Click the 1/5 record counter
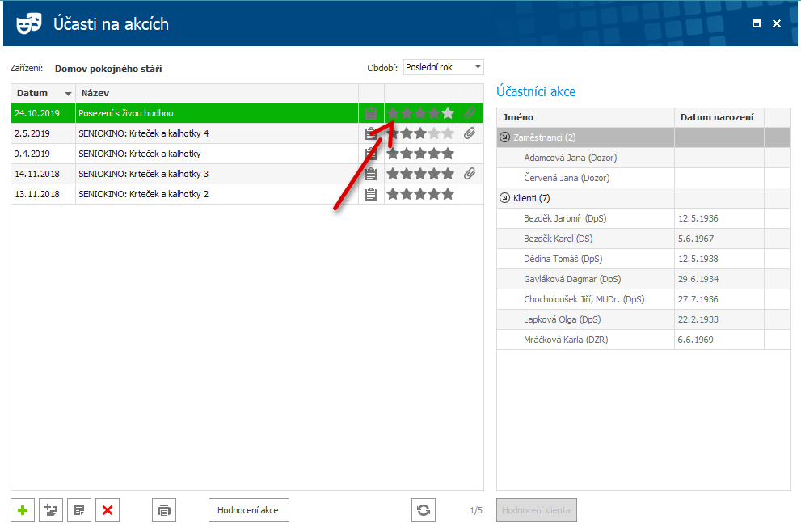Viewport: 801px width, 532px height. (x=476, y=510)
